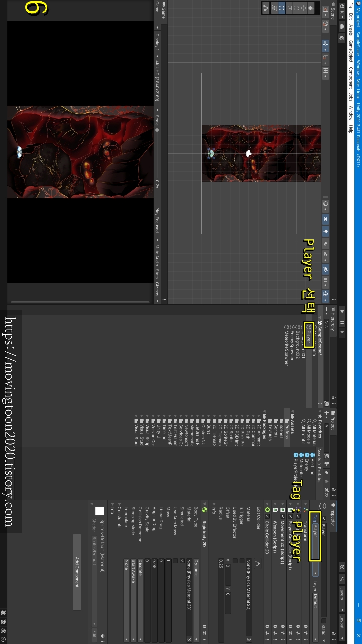Image resolution: width=362 pixels, height=644 pixels.
Task: Toggle Scene lighting bulb icon
Action: 325,231
